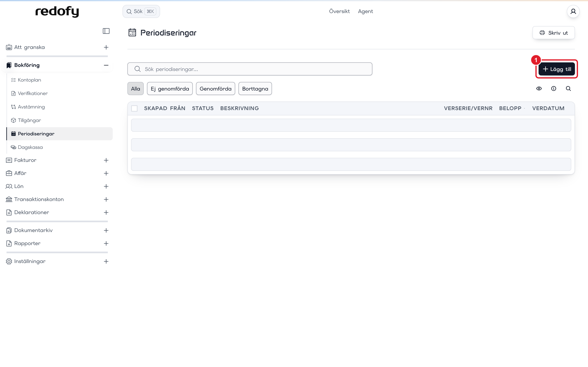The image size is (588, 367).
Task: Focus the Sök periodiseringar search field
Action: point(250,69)
